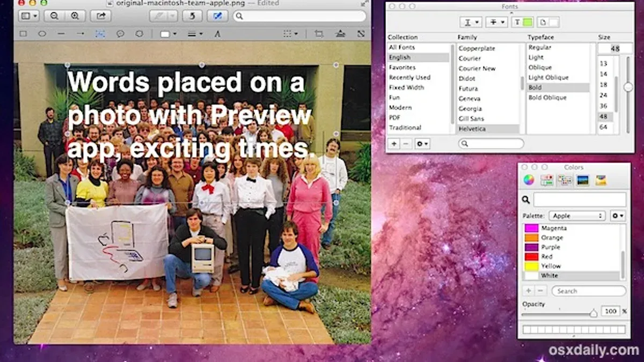This screenshot has width=644, height=362.
Task: Click the Preview search field
Action: click(299, 16)
